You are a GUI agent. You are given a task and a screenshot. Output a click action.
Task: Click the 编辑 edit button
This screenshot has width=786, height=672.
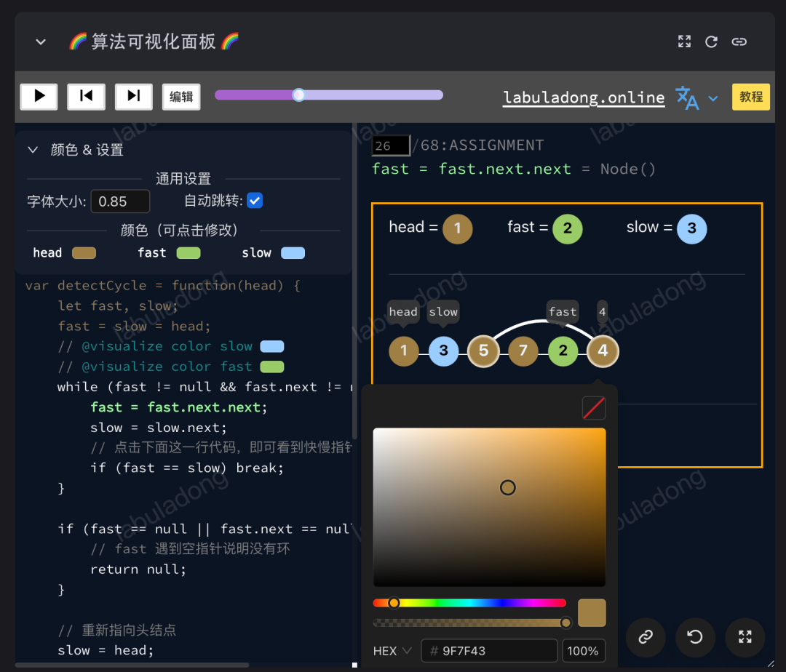pos(181,96)
